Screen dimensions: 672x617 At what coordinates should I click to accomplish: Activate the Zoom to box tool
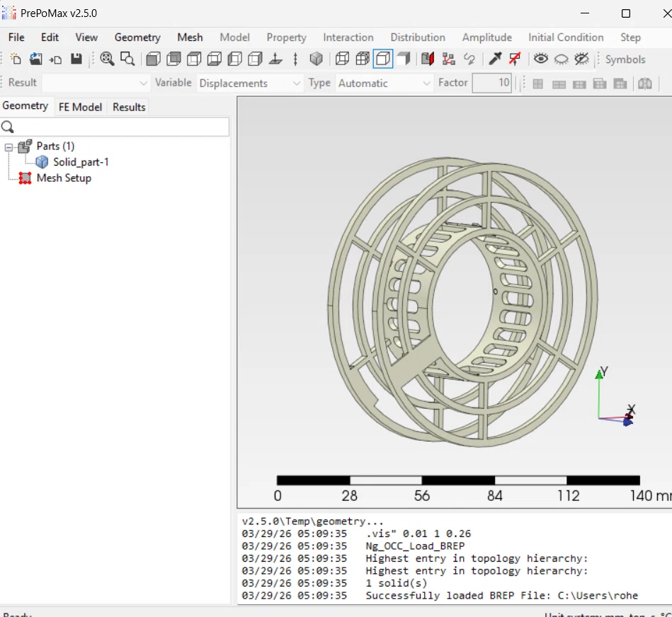point(127,59)
